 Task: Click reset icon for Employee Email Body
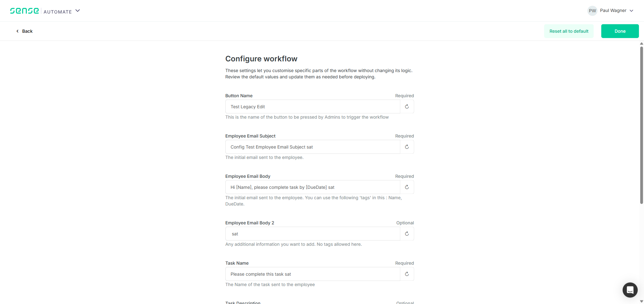(x=407, y=187)
